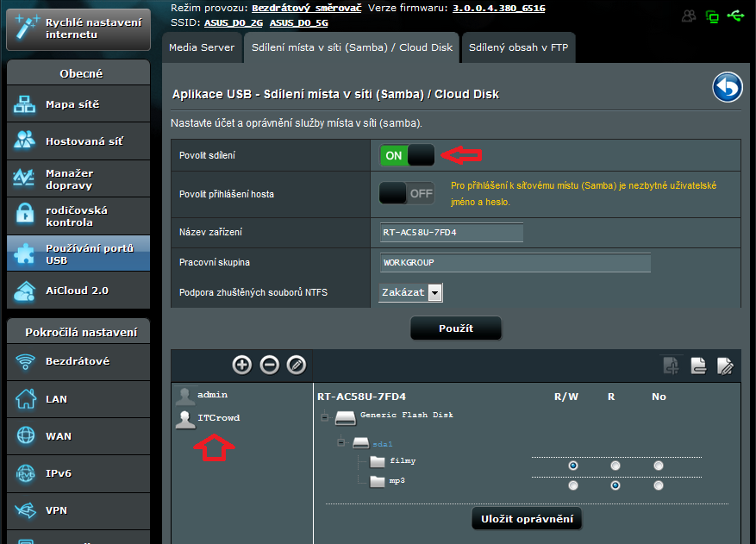Viewport: 756px width, 544px height.
Task: Click the blue back arrow icon
Action: coord(728,87)
